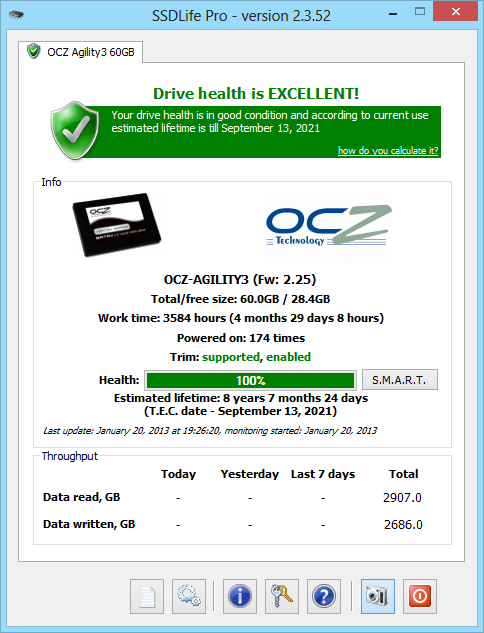Click the green shield icon on drive tab
Screen dimensions: 484x633
tap(34, 51)
